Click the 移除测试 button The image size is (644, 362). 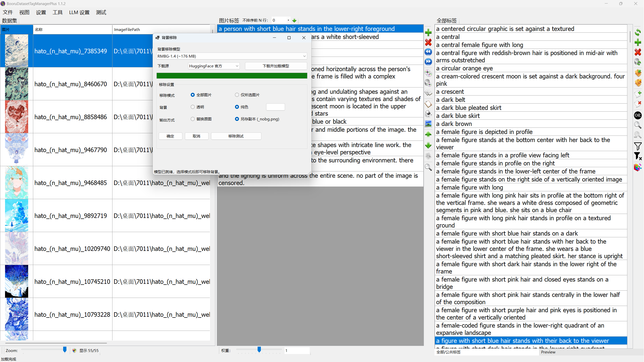(236, 136)
